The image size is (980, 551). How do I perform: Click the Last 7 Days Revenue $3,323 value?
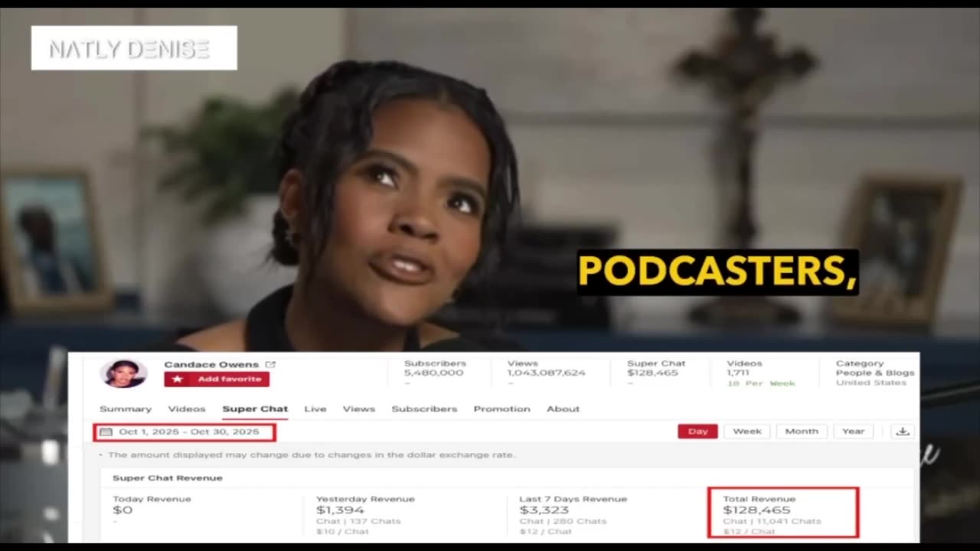point(544,510)
